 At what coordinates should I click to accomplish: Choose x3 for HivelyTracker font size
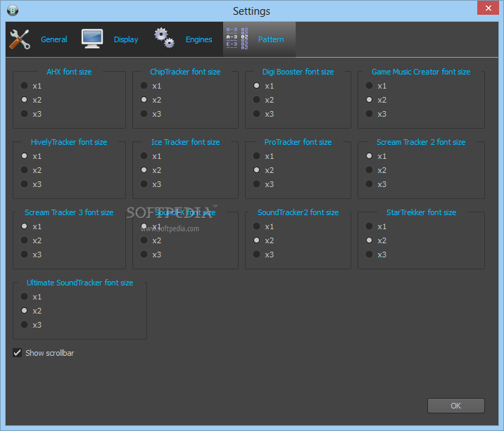[24, 184]
